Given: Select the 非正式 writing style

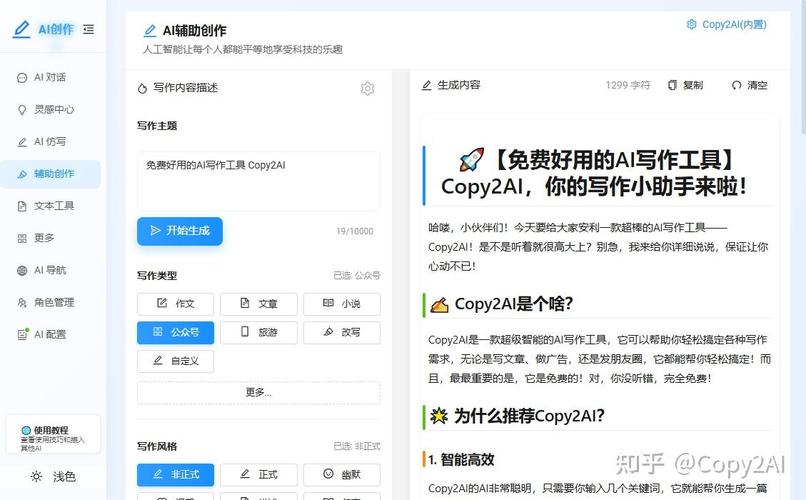Looking at the screenshot, I should click(175, 474).
